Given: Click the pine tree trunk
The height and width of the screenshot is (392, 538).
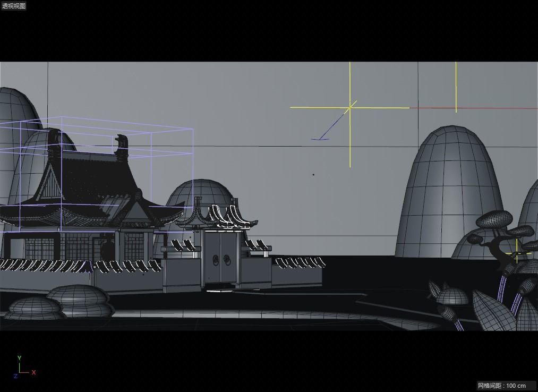Looking at the screenshot, I should tap(501, 255).
